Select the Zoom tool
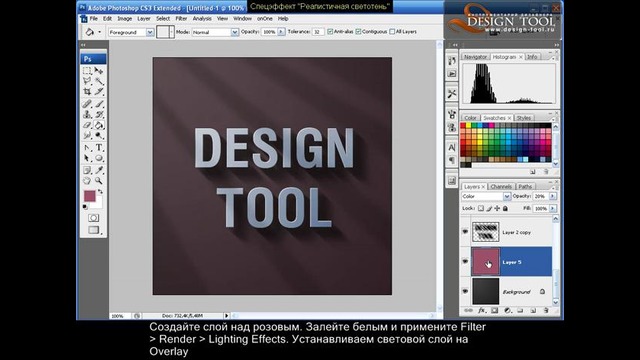Screen dimensions: 640x360 (x=99, y=180)
